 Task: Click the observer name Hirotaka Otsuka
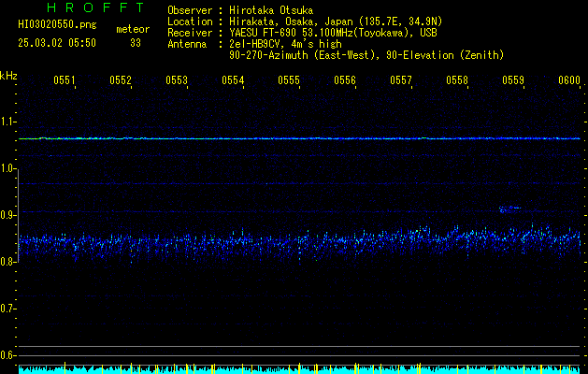click(x=271, y=10)
